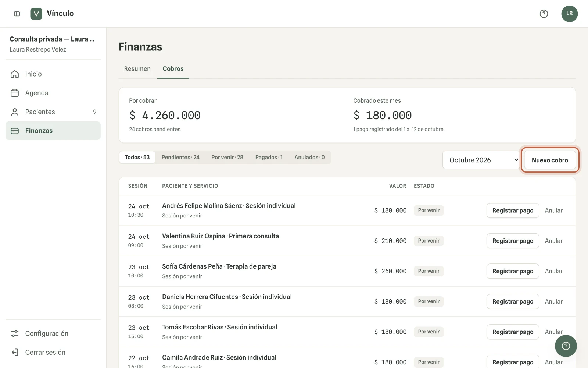Create a Nuevo cobro

click(x=550, y=160)
